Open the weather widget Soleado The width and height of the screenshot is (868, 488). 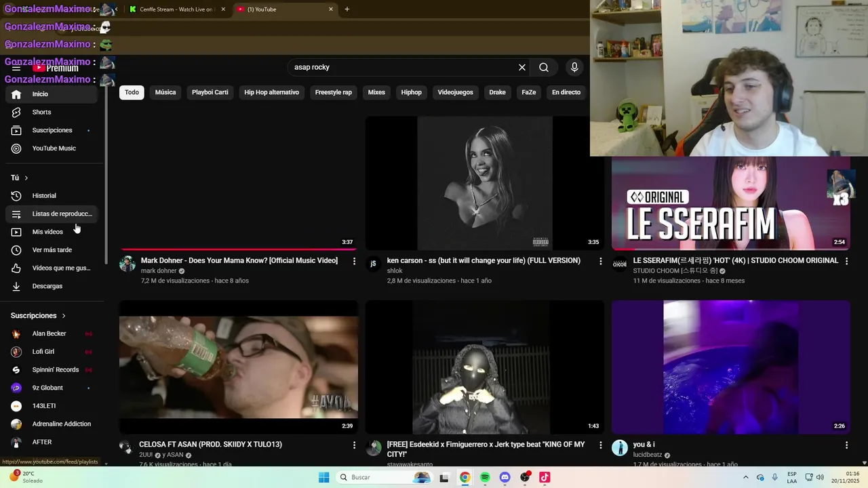coord(27,477)
